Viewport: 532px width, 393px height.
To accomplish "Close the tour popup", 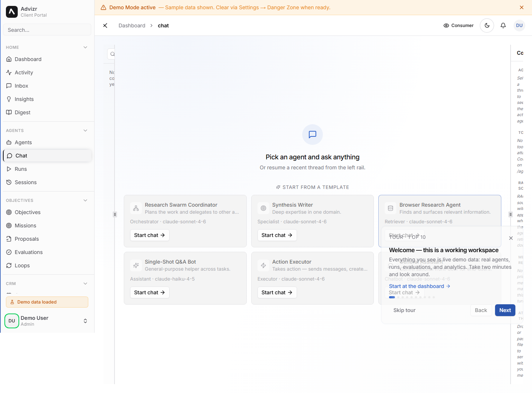I will tap(511, 238).
